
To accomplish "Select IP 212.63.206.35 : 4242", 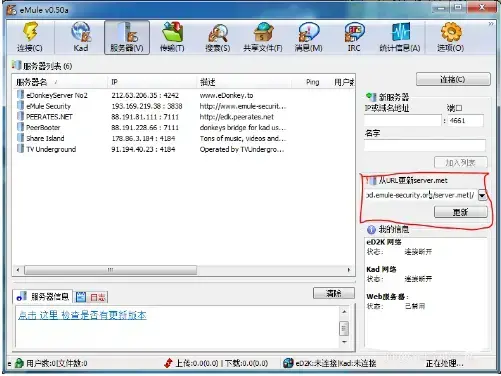I will click(x=145, y=95).
